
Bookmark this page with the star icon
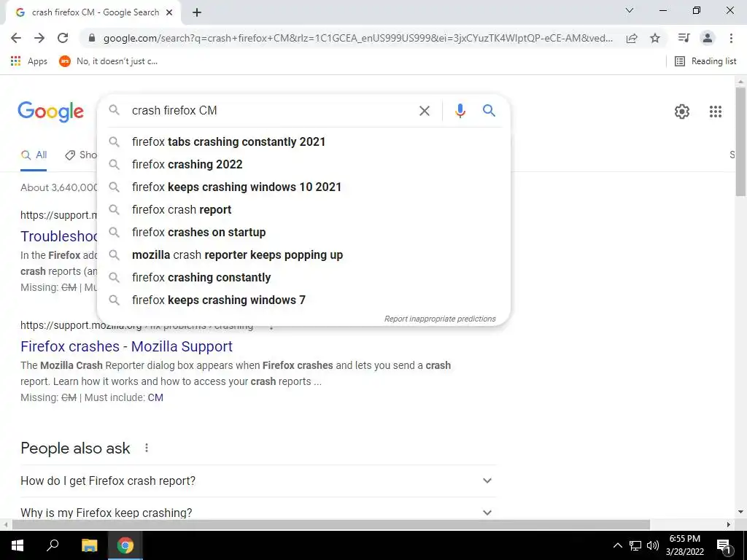(655, 38)
